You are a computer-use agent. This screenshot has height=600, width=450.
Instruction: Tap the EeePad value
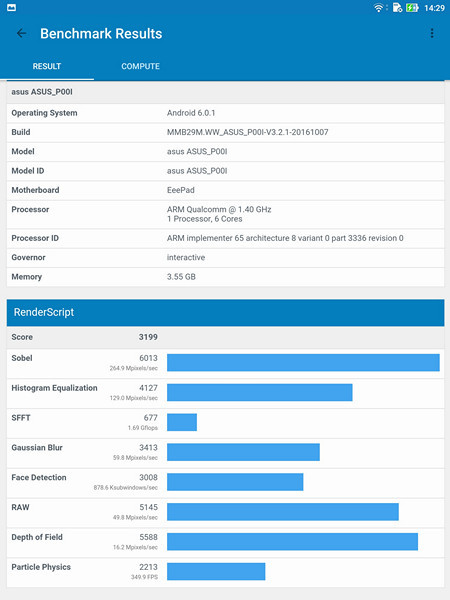(181, 190)
